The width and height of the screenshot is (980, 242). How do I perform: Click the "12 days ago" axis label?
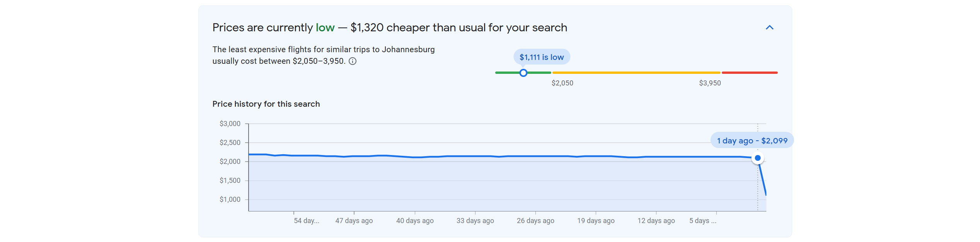coord(656,221)
